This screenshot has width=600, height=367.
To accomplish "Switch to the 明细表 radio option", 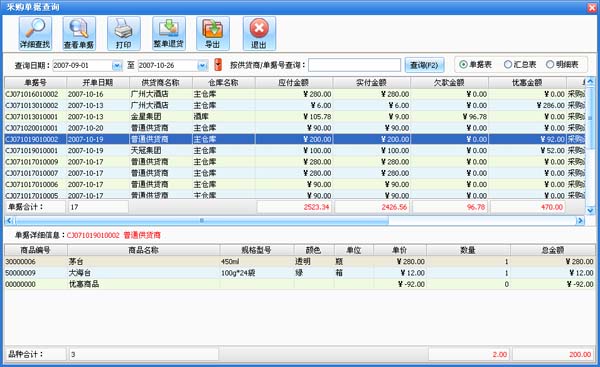I will coord(562,65).
